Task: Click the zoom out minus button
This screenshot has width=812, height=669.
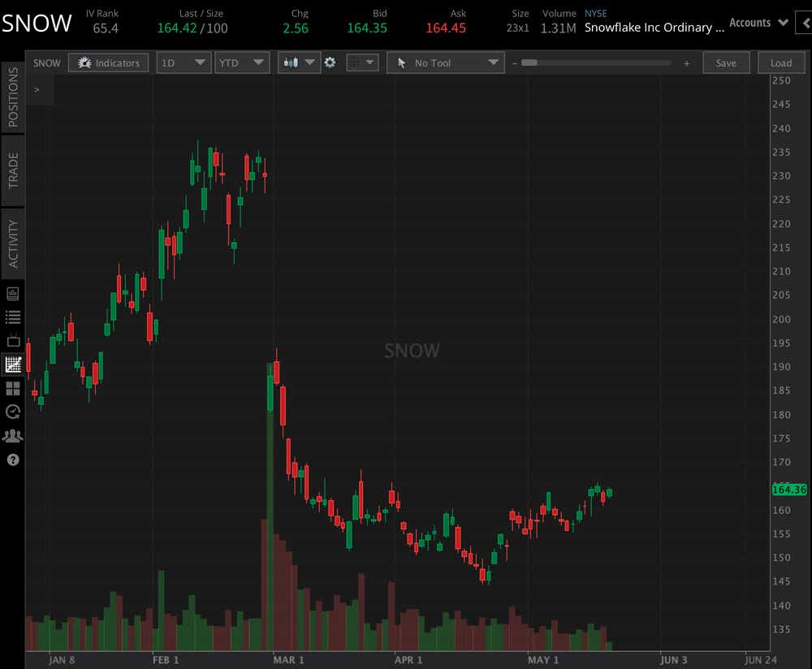Action: pyautogui.click(x=514, y=63)
